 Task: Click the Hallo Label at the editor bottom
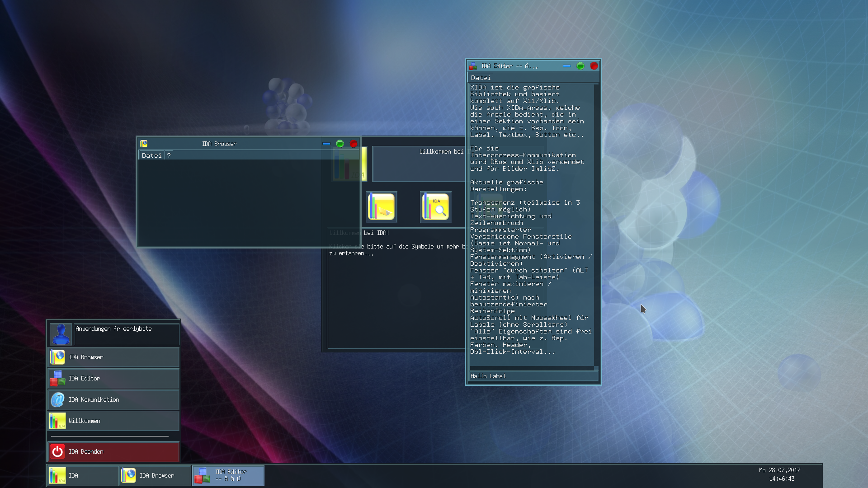click(487, 375)
